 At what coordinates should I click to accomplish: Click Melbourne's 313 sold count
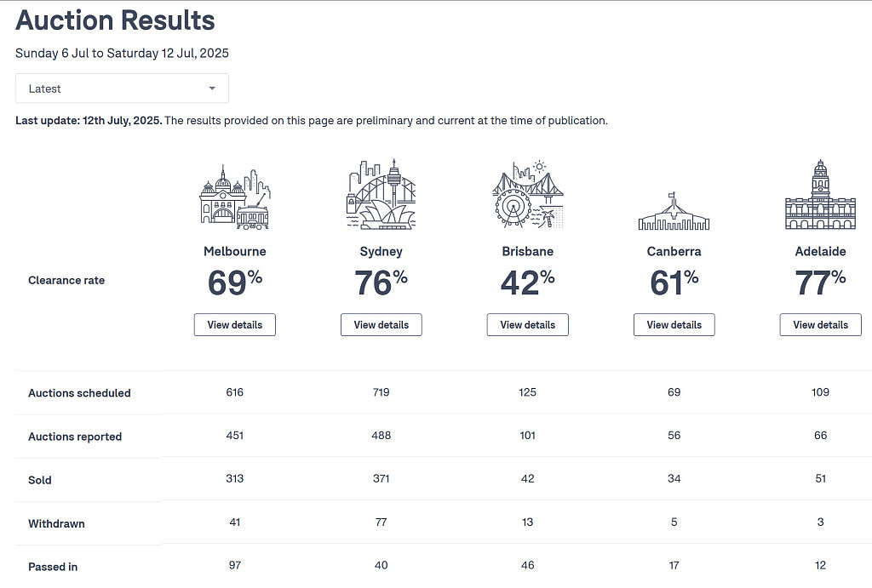click(235, 478)
